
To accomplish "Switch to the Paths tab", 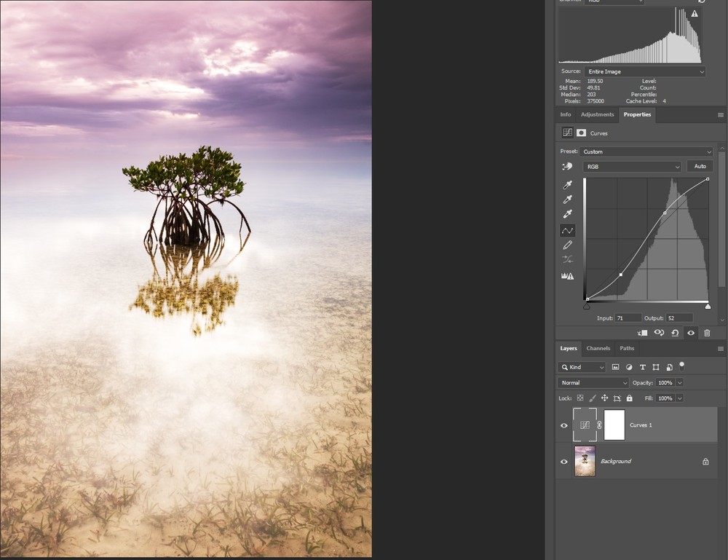I will tap(627, 348).
